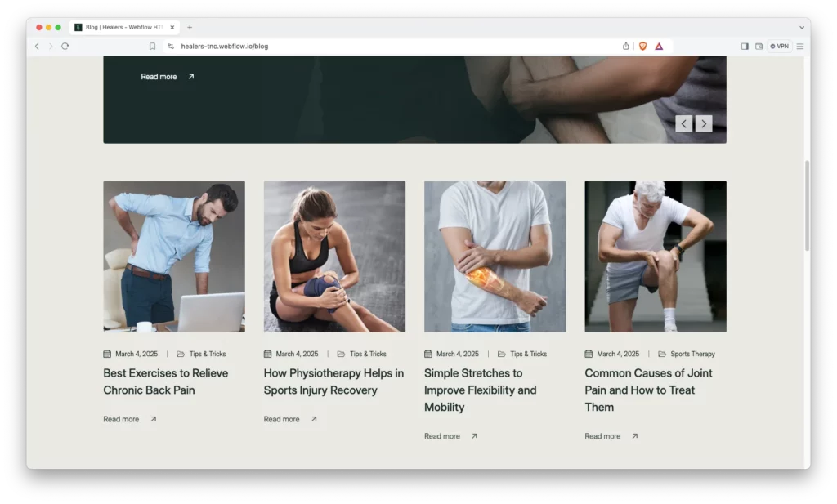
Task: Go back to the previous page
Action: pyautogui.click(x=37, y=47)
